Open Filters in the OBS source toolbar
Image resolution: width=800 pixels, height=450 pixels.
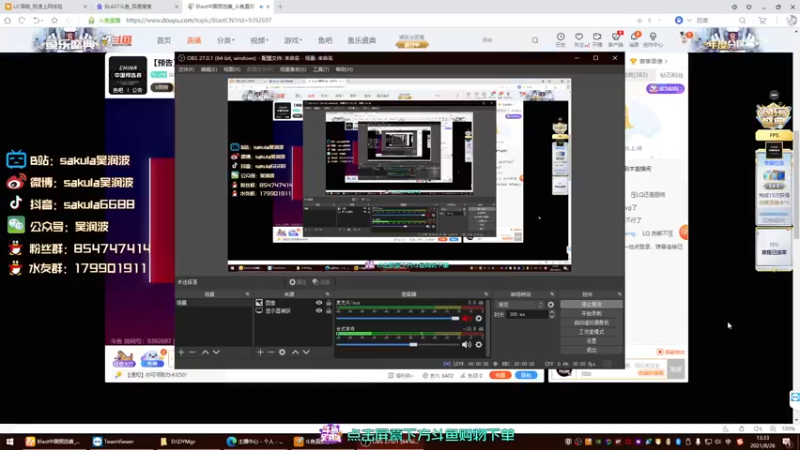coord(321,282)
